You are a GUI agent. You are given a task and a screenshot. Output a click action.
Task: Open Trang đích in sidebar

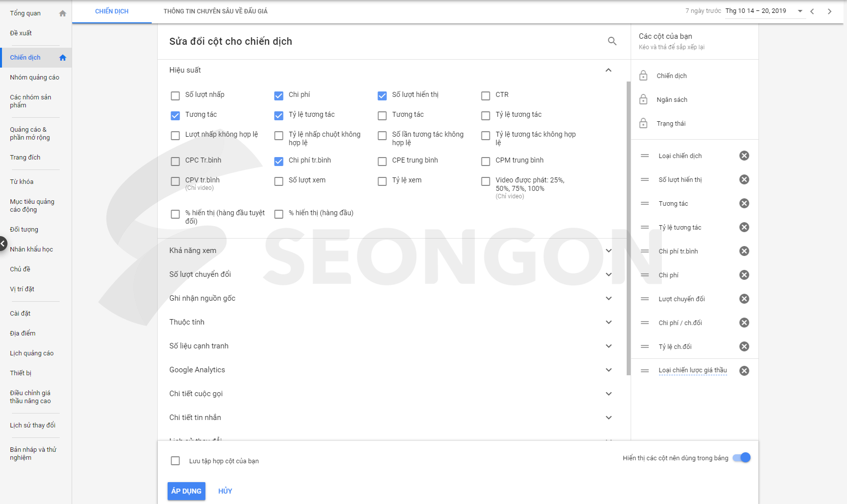25,158
